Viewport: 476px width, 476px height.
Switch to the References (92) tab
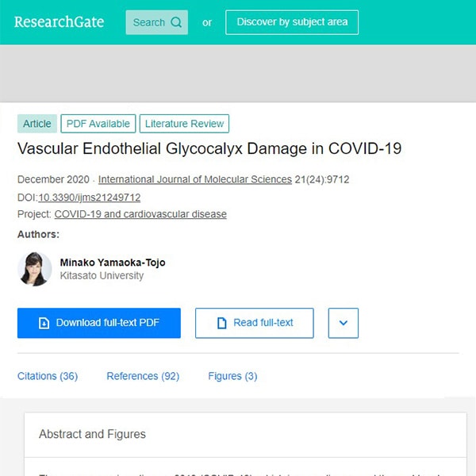pyautogui.click(x=143, y=376)
